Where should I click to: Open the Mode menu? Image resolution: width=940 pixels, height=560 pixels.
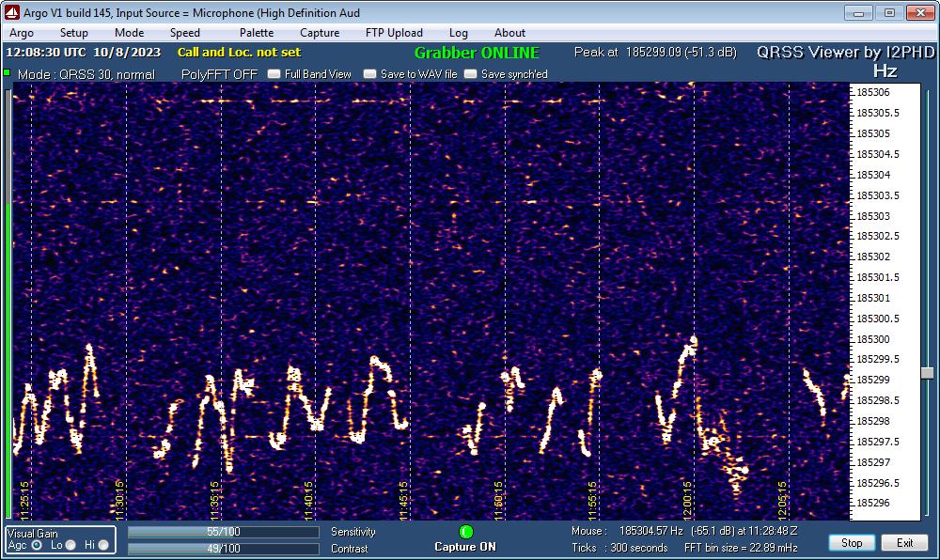point(129,33)
